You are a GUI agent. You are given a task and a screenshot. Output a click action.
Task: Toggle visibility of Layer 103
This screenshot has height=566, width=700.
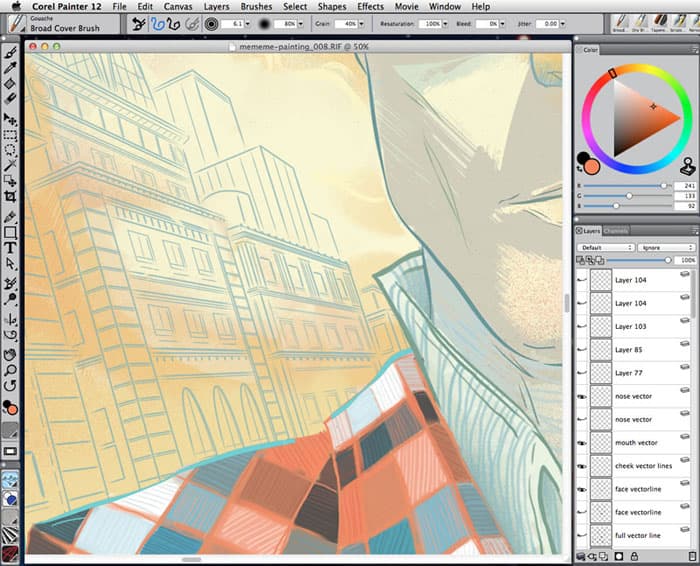point(582,326)
